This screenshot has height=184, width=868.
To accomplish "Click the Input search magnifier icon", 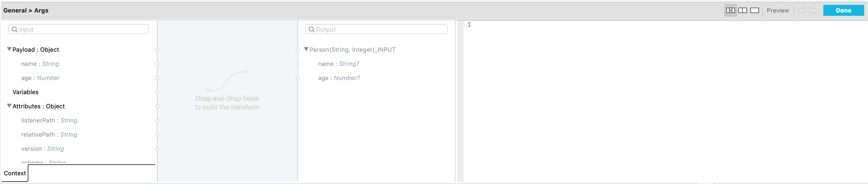I will [x=14, y=29].
